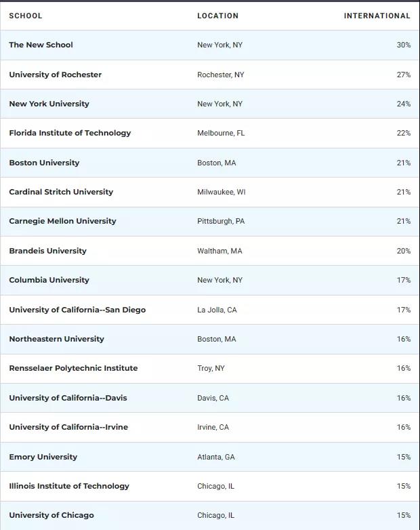420x530 pixels.
Task: Open the University of Rochester link
Action: pyautogui.click(x=55, y=75)
